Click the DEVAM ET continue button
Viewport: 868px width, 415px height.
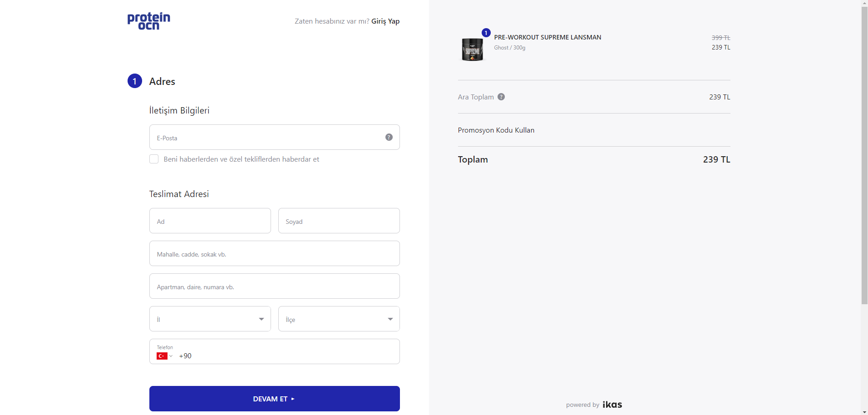(275, 399)
